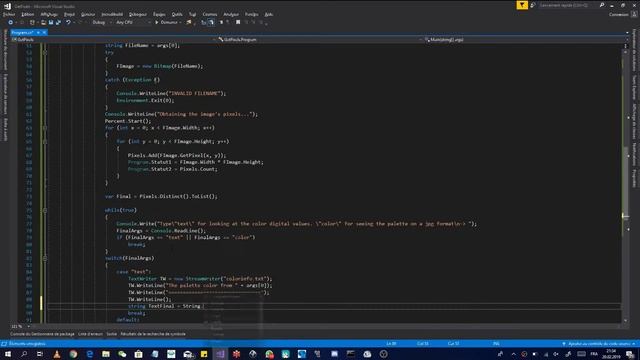Open the Déboguer menu
This screenshot has width=640, height=360.
tap(138, 14)
